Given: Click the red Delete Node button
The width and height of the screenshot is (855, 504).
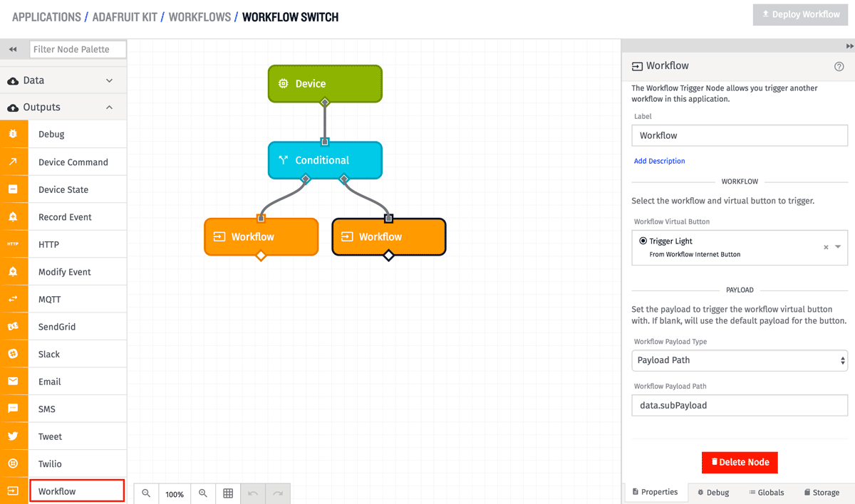Looking at the screenshot, I should 740,462.
